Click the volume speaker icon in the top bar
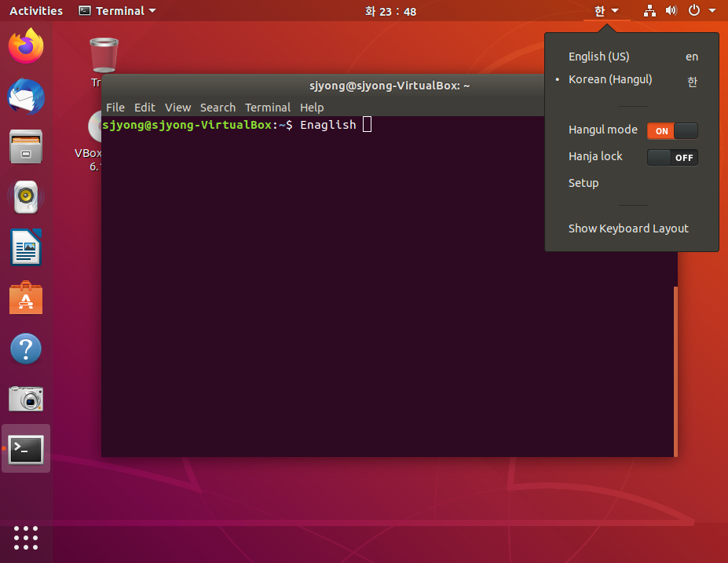728x563 pixels. coord(671,10)
